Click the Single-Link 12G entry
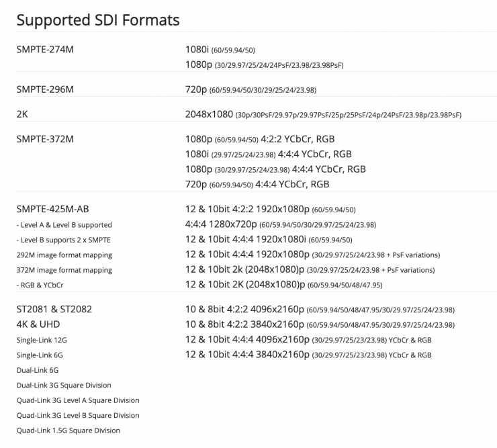The image size is (497, 448). (x=43, y=340)
